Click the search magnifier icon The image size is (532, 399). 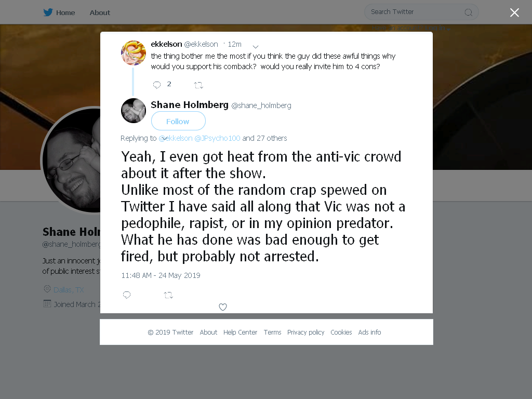point(468,12)
